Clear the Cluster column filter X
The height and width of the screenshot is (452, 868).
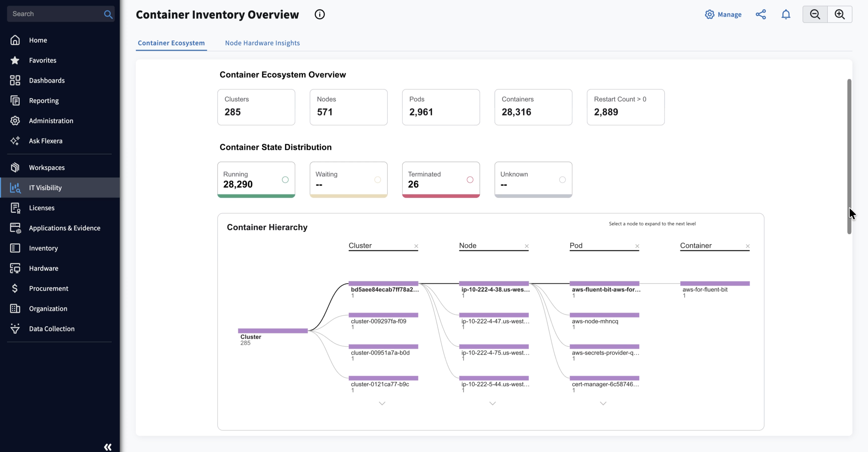pos(416,246)
